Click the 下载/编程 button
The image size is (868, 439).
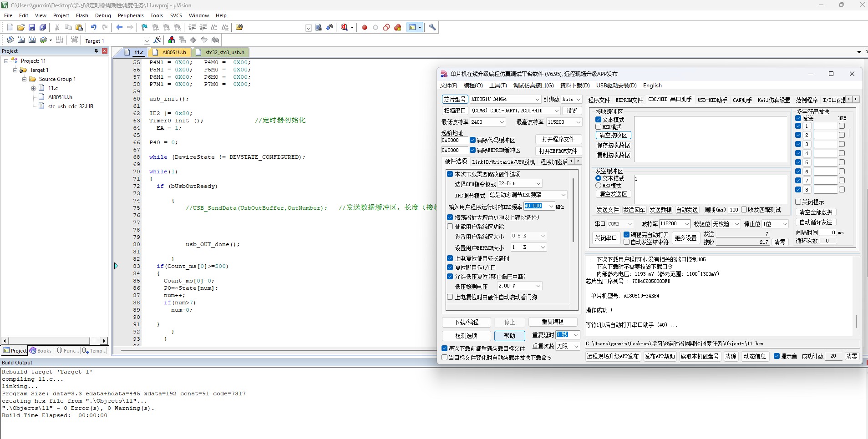click(x=466, y=322)
